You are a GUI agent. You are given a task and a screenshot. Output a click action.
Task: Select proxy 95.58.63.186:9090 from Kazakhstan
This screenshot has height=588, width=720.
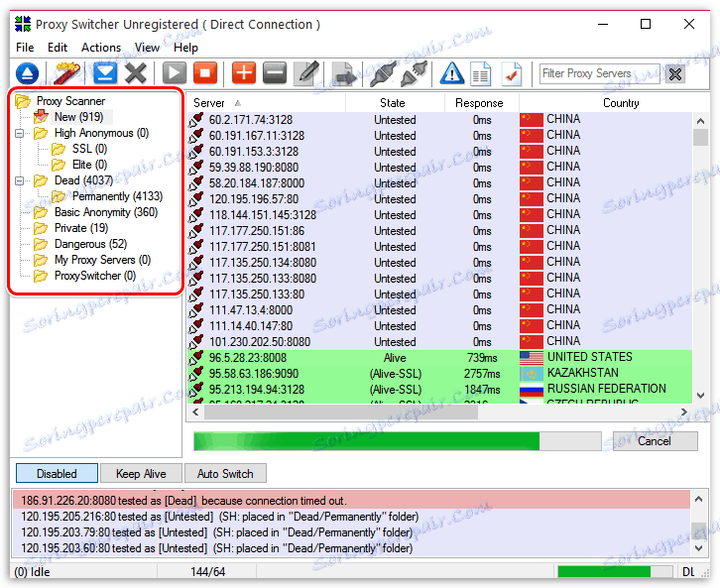point(440,374)
